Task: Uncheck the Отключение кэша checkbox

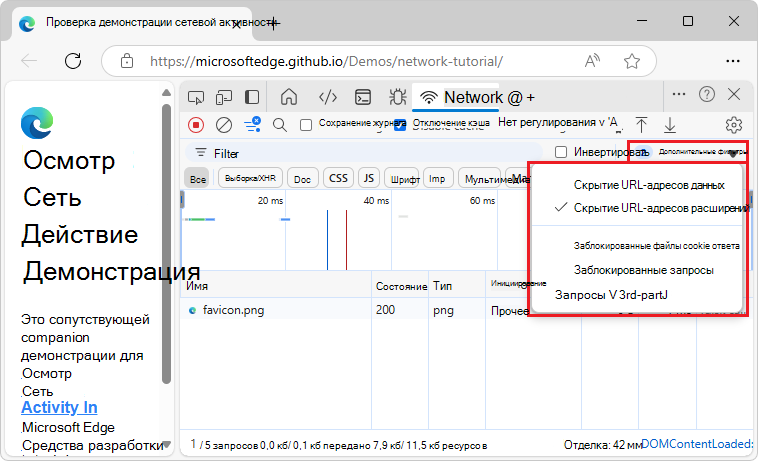Action: coord(400,125)
